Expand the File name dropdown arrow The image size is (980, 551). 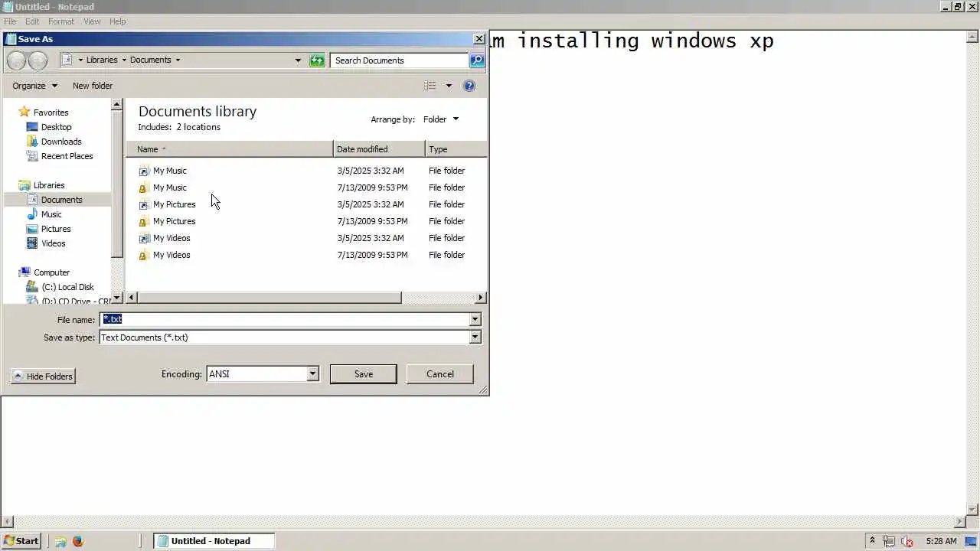click(x=475, y=320)
